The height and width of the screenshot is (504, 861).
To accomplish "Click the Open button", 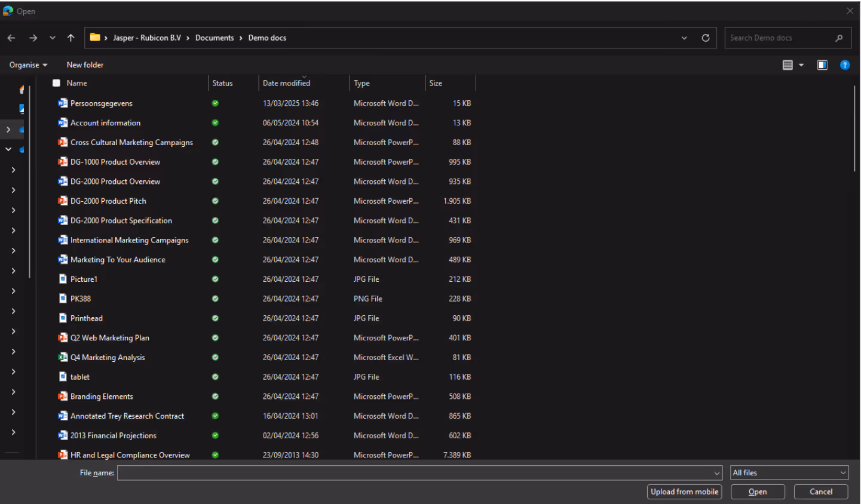I will click(x=758, y=492).
